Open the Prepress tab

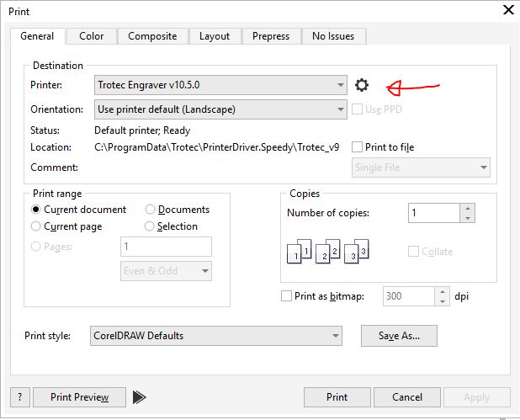[x=270, y=36]
